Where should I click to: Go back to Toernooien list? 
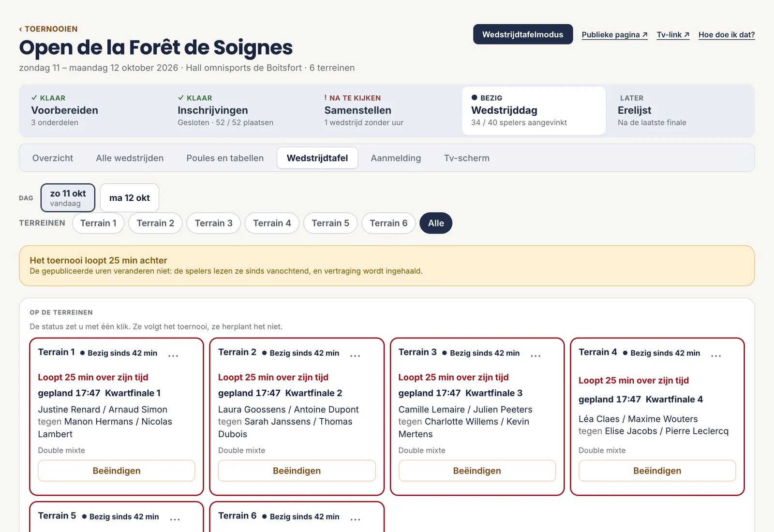point(48,29)
